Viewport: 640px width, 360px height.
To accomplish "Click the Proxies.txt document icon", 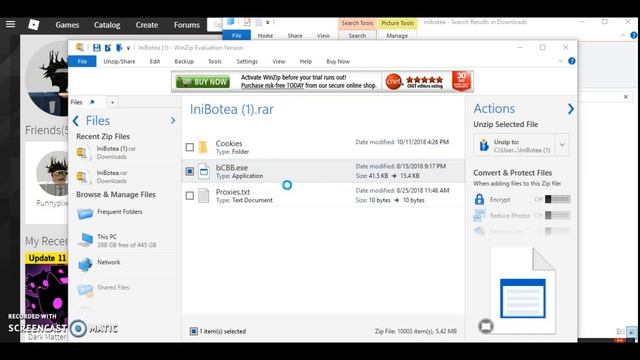I will [204, 196].
